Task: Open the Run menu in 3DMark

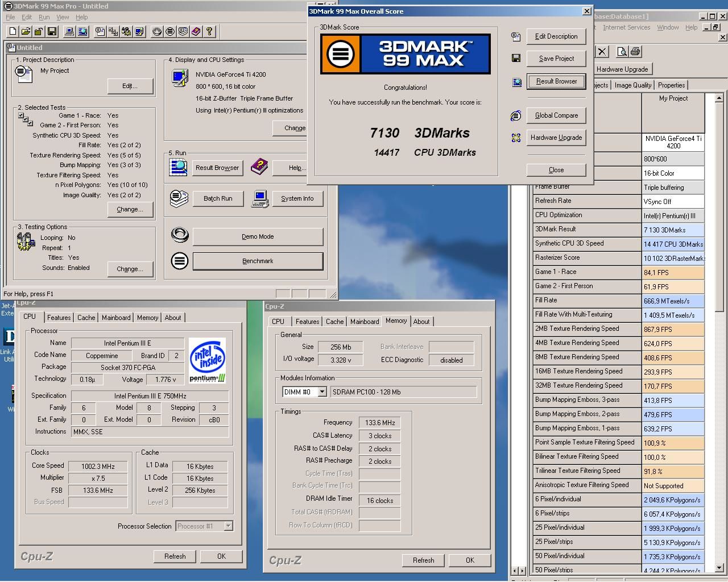Action: (x=44, y=17)
